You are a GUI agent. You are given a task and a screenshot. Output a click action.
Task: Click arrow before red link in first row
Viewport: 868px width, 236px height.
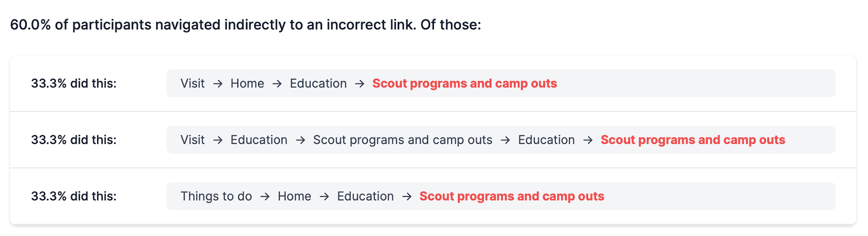(359, 84)
